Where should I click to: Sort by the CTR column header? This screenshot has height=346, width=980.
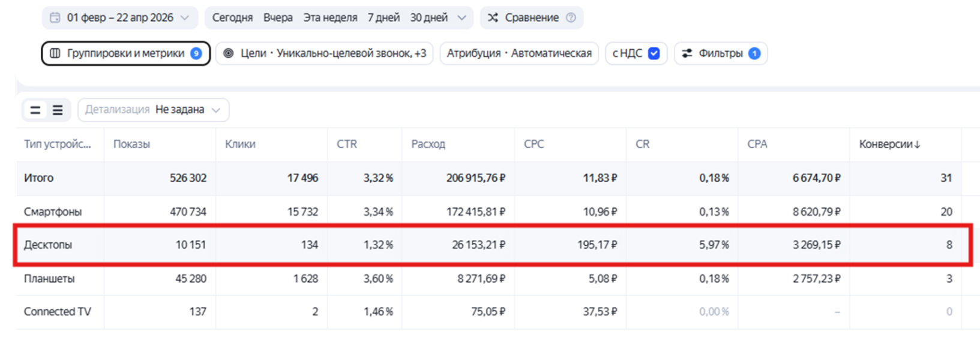347,145
